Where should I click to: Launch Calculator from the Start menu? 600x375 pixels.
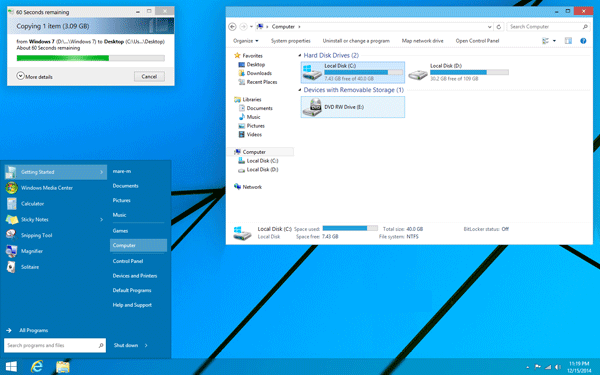click(32, 204)
